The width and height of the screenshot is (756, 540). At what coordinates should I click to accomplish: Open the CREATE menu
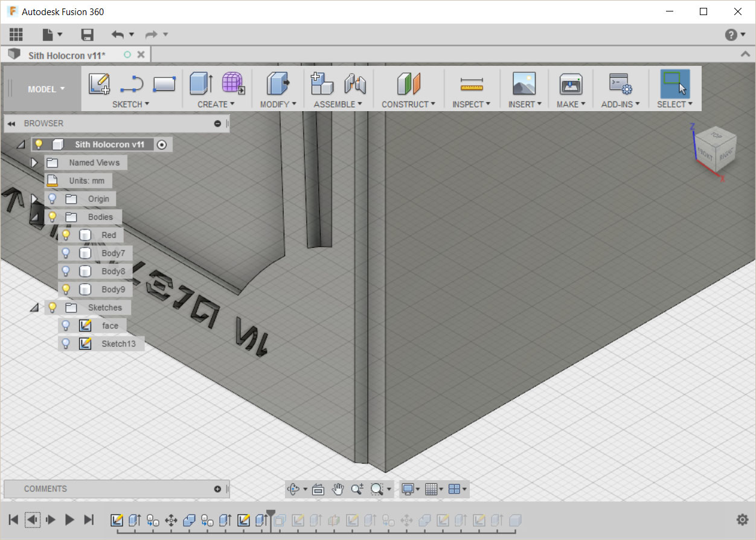pos(216,104)
